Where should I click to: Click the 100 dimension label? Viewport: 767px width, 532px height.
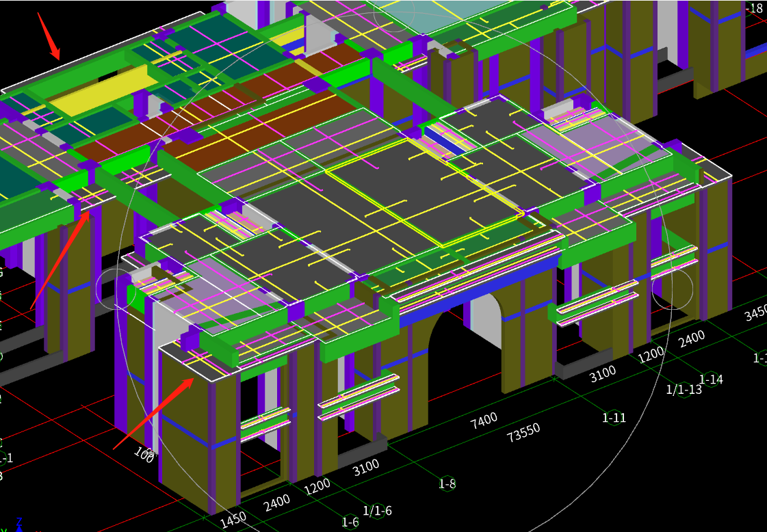click(144, 455)
